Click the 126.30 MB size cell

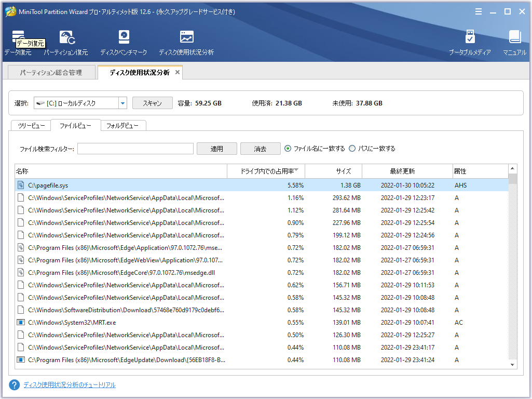coord(346,335)
